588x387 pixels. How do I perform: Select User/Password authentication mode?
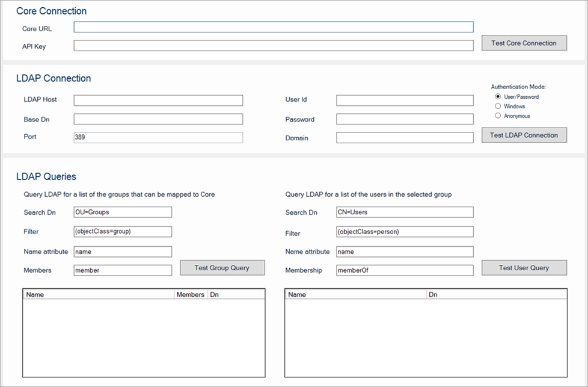tap(498, 97)
